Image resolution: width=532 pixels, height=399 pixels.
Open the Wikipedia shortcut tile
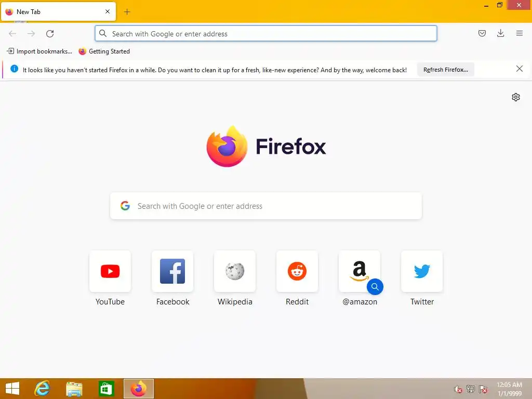click(235, 271)
